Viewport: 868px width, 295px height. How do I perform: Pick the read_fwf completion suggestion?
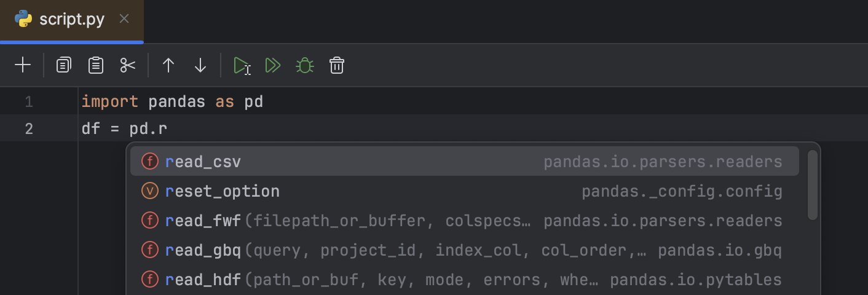tap(203, 221)
